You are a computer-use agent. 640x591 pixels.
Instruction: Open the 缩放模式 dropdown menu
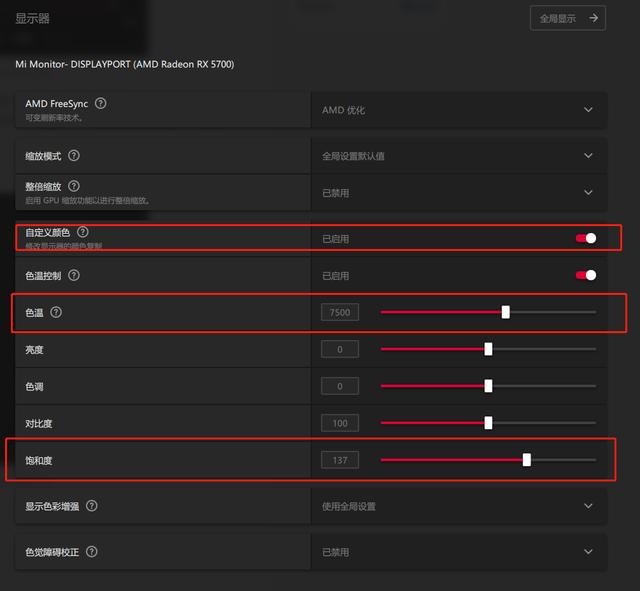[x=588, y=156]
